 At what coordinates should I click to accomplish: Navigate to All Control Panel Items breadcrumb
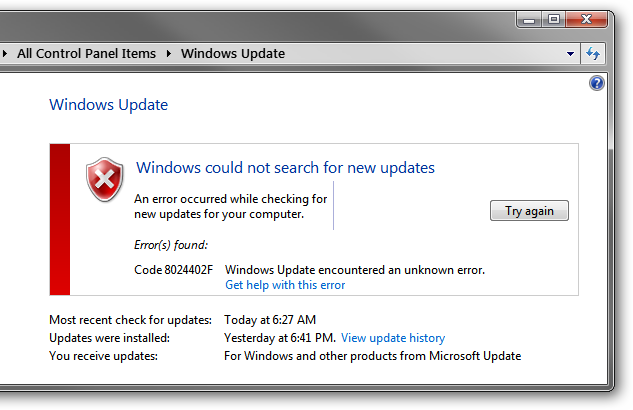[86, 53]
